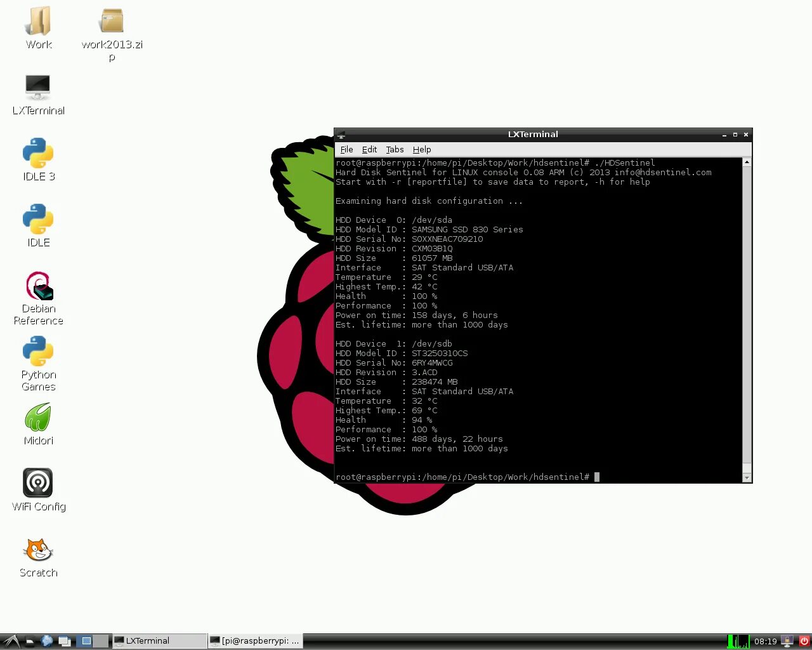
Task: Click the '238474 MB' size value
Action: [x=435, y=381]
